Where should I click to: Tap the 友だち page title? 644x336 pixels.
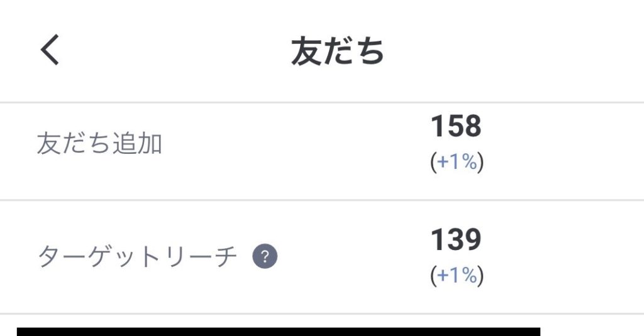pyautogui.click(x=338, y=51)
